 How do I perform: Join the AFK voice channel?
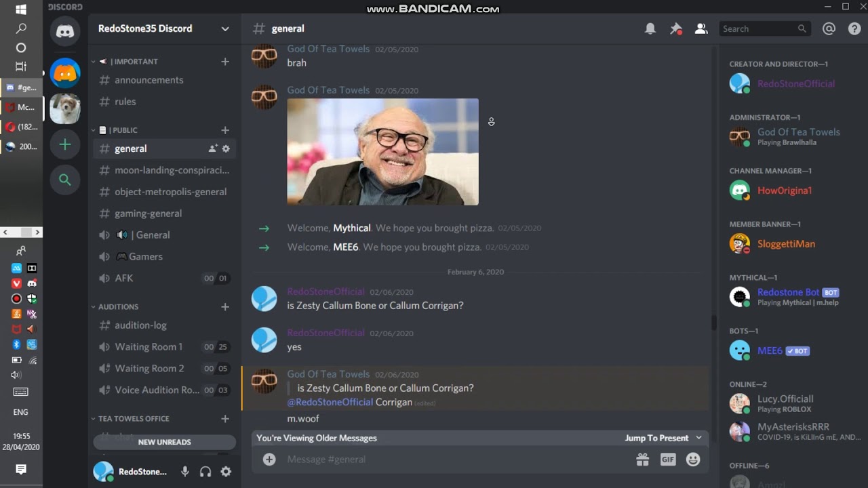click(x=164, y=279)
